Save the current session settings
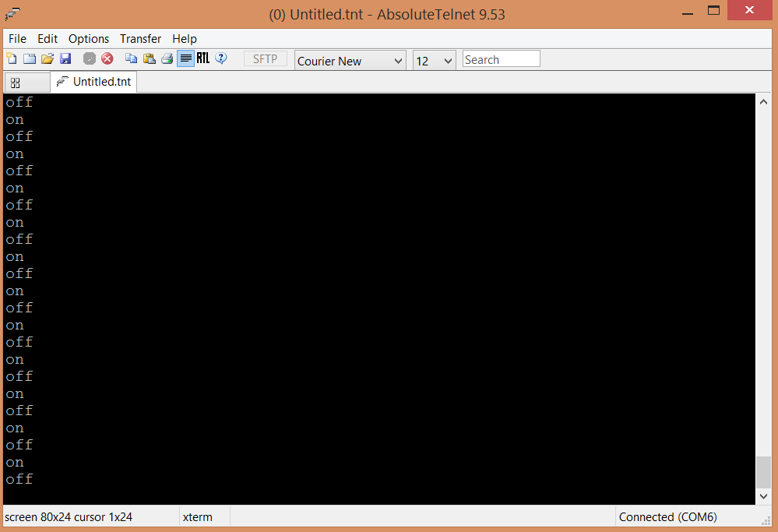This screenshot has width=778, height=532. coord(65,58)
